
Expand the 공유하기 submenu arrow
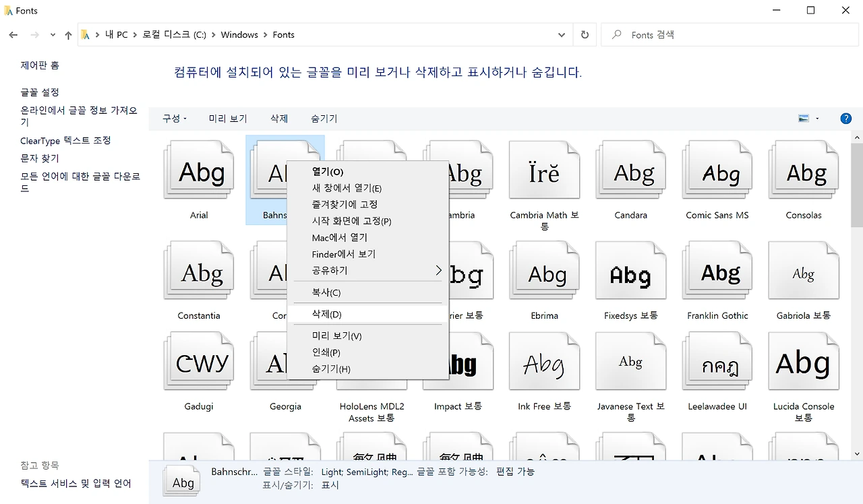[438, 270]
